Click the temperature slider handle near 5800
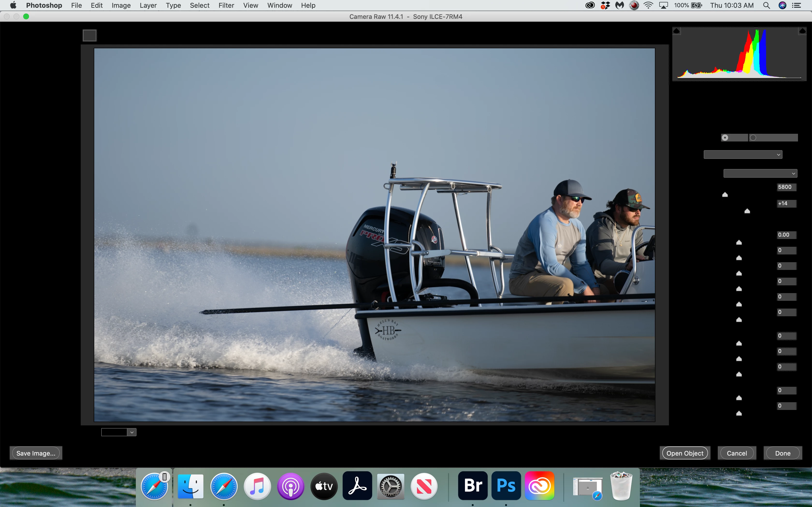 pos(725,195)
